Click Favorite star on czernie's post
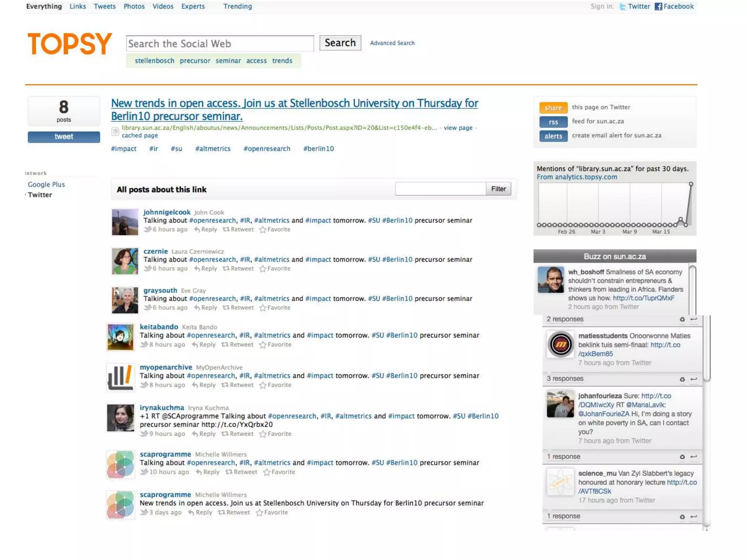Viewport: 747px width, 560px height. point(262,269)
